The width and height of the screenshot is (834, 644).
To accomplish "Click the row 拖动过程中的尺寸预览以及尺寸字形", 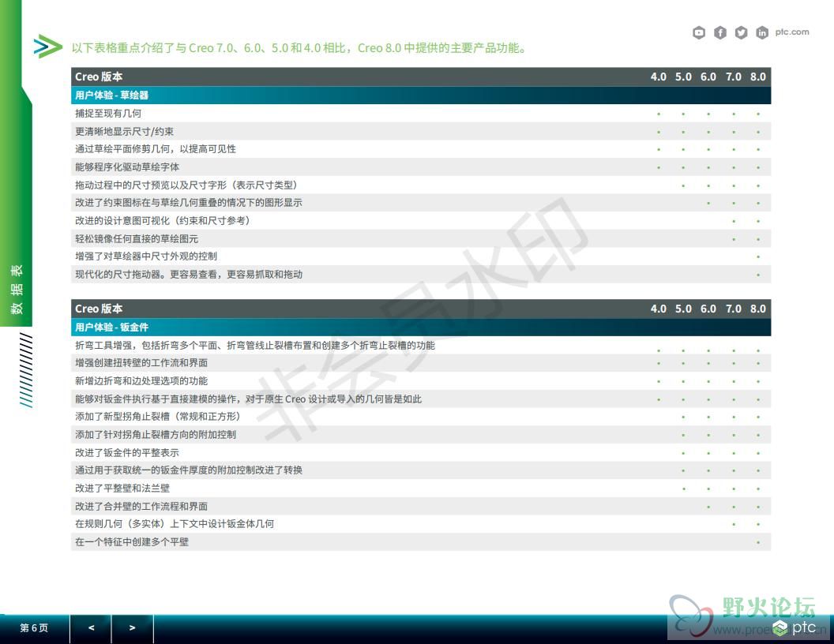I will (x=421, y=185).
